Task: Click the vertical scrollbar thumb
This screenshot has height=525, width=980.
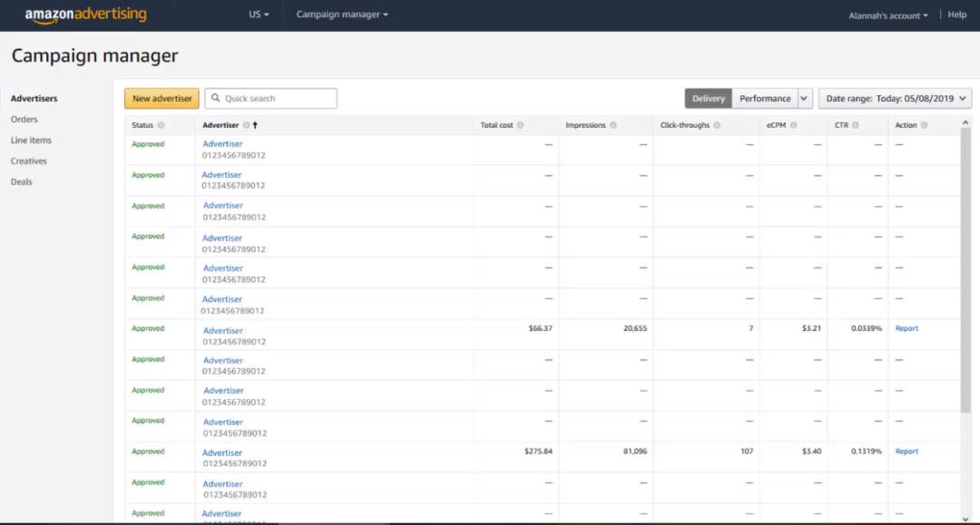Action: pos(965,268)
